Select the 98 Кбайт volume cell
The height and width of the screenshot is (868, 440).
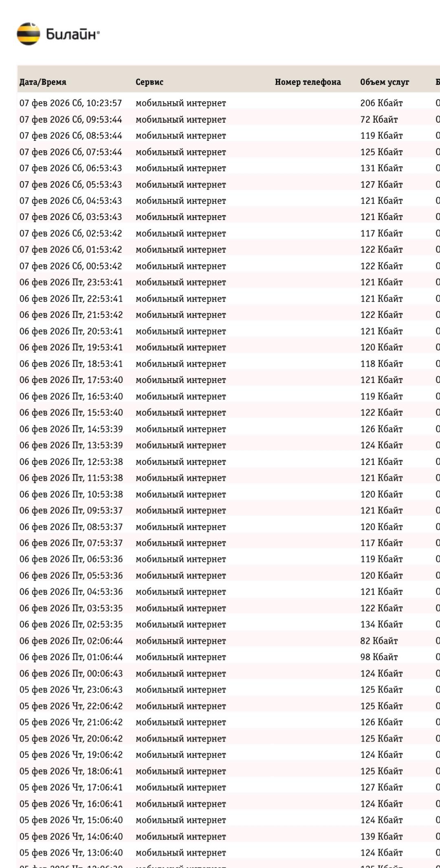(x=379, y=657)
